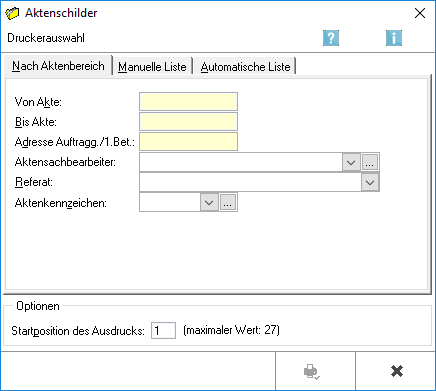Click the 'Referat:' label
Image resolution: width=436 pixels, height=391 pixels.
coord(34,182)
